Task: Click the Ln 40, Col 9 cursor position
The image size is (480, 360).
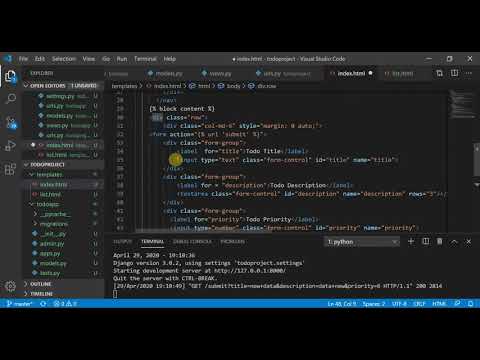Action: [342, 304]
